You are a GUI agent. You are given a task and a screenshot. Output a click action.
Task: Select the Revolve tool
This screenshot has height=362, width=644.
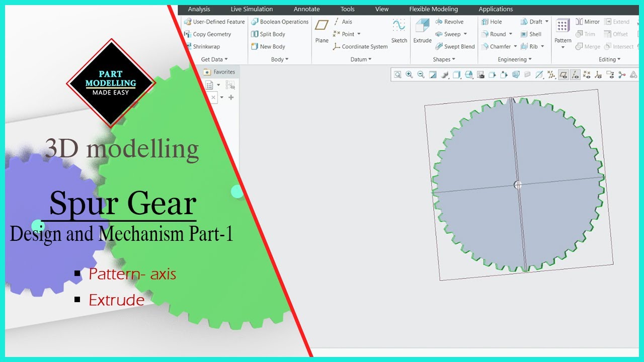point(449,22)
